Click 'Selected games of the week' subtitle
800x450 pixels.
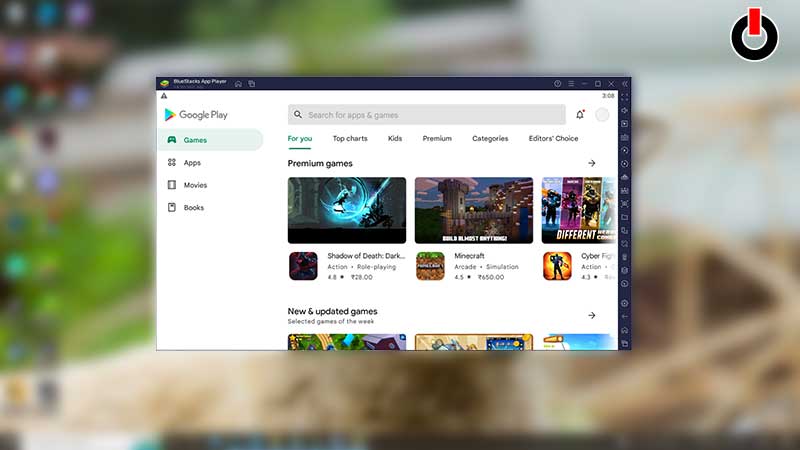pyautogui.click(x=331, y=321)
